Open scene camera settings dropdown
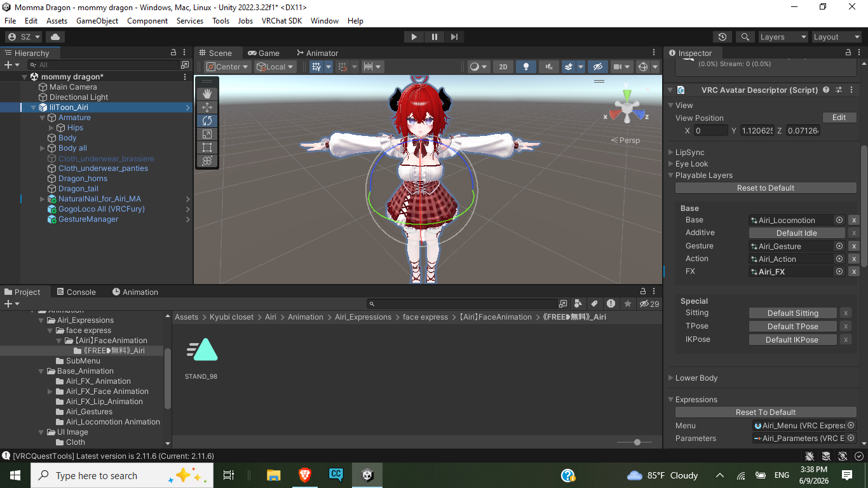 coord(621,67)
